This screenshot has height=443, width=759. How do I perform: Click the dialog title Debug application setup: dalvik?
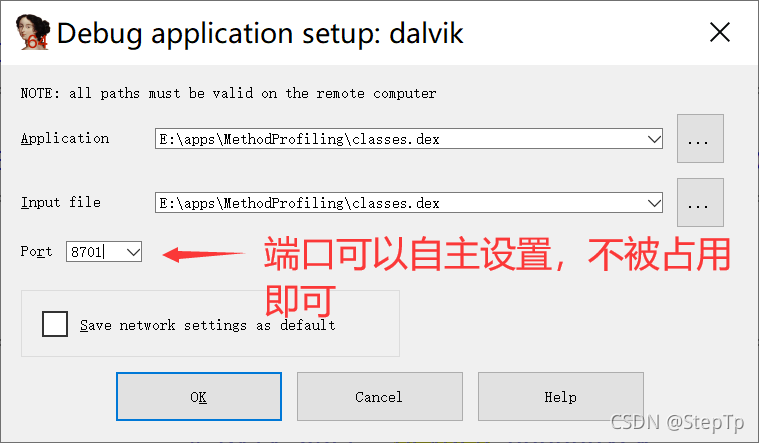point(260,33)
